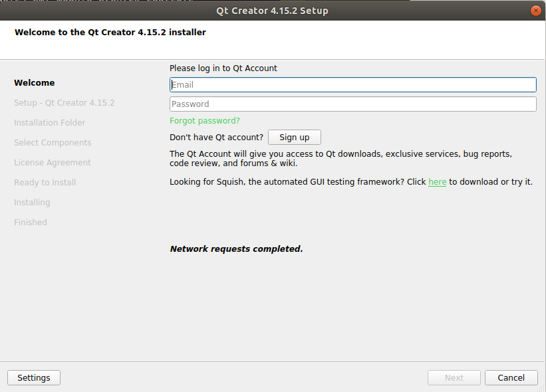Select 'Setup - Qt Creator 4.15.2' step
The height and width of the screenshot is (392, 546).
point(64,103)
